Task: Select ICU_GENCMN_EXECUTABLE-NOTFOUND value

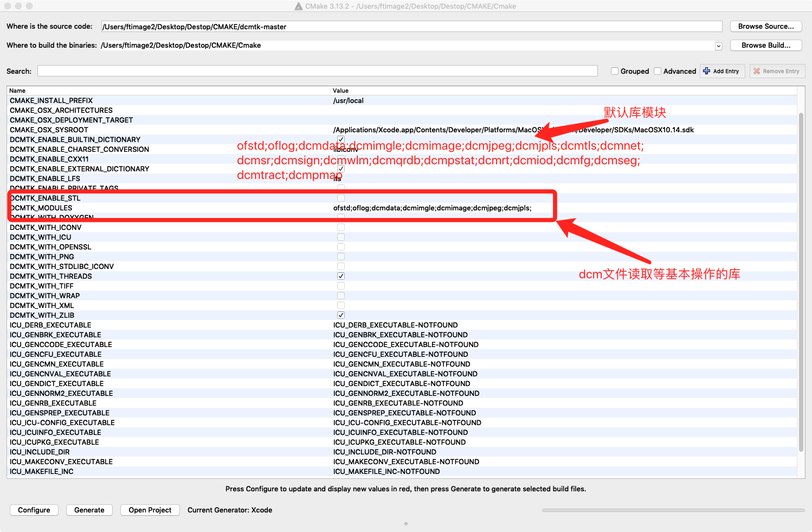Action: [402, 364]
